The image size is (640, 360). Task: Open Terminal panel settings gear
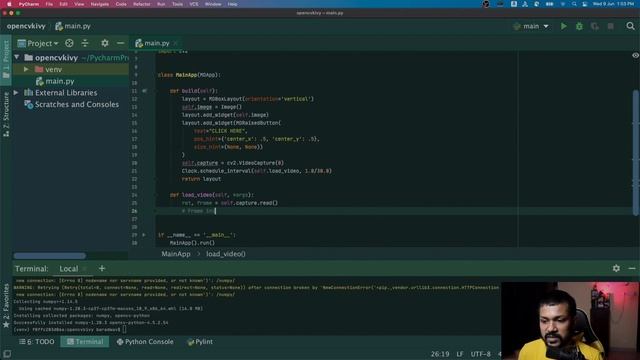pyautogui.click(x=616, y=269)
